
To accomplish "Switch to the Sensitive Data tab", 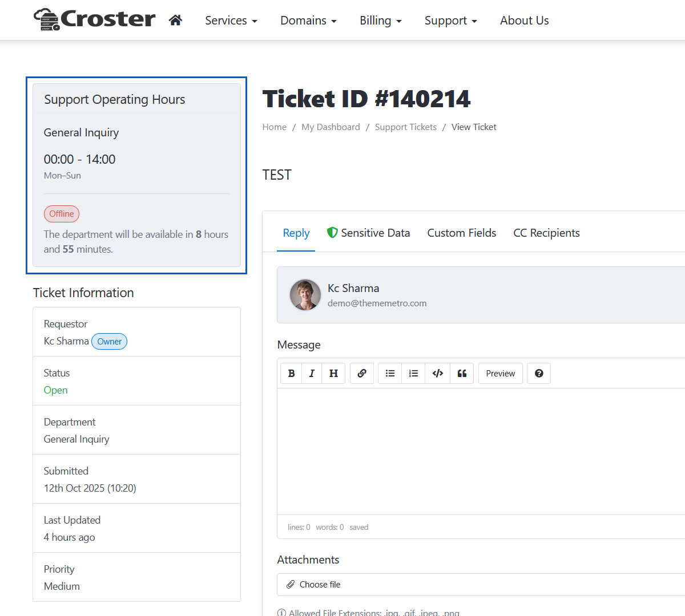I will click(368, 233).
